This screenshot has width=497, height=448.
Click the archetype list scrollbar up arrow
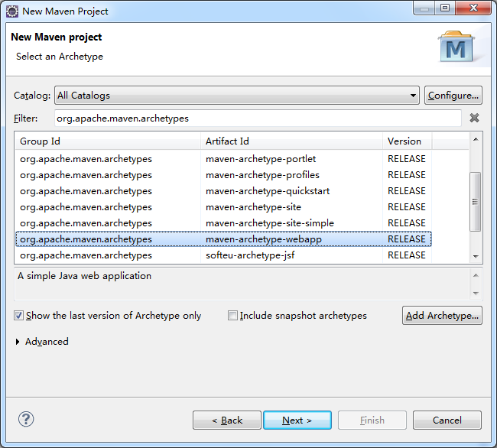(x=476, y=139)
